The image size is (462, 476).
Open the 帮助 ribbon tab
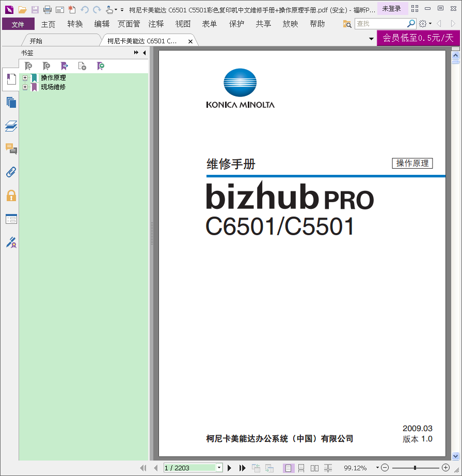point(317,24)
